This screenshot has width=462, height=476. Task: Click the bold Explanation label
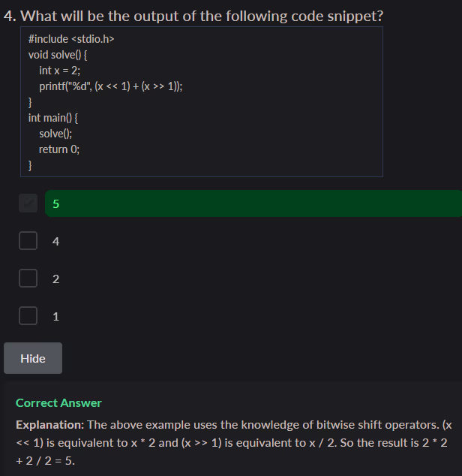(x=49, y=424)
